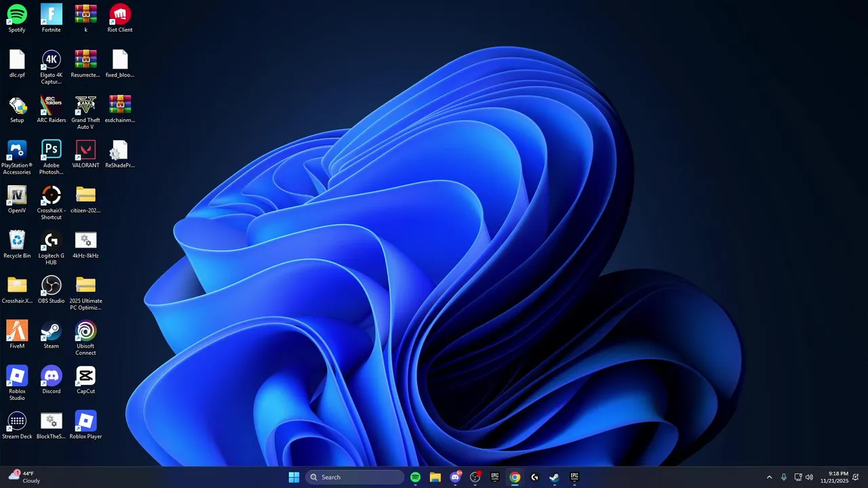
Task: Select the CrosshairX - Shortcut icon
Action: (x=51, y=203)
